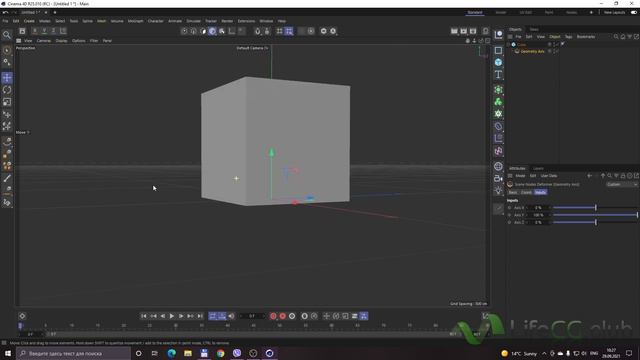Open the Null object square icon

coord(498,51)
